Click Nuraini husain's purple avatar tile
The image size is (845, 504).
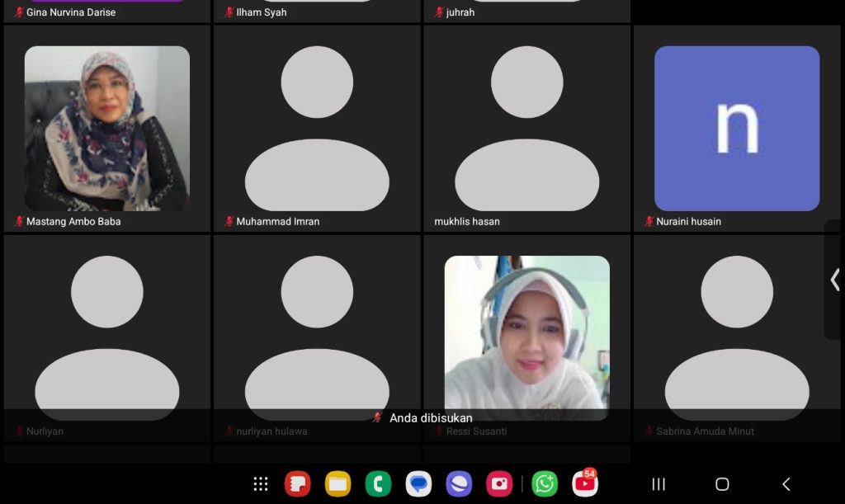(737, 128)
